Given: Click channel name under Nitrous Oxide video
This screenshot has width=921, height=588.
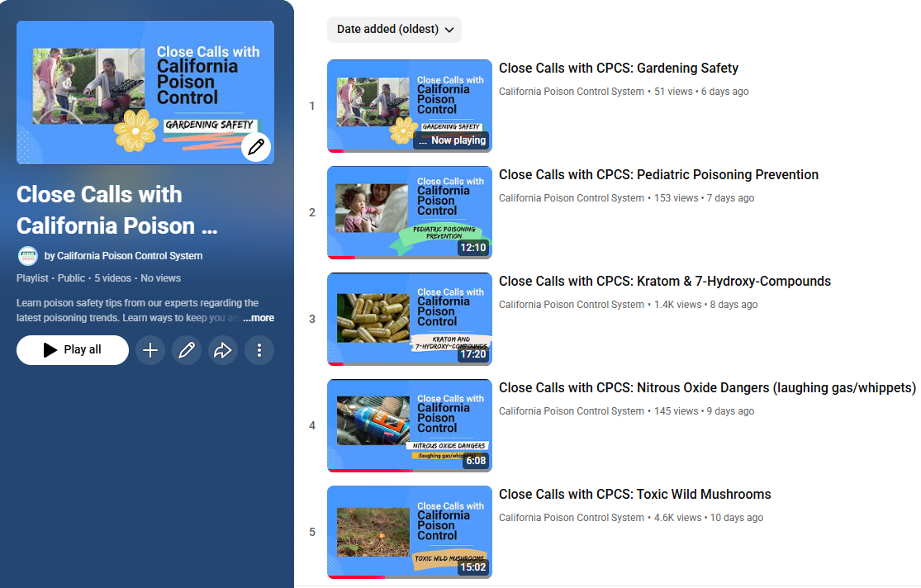Looking at the screenshot, I should coord(572,411).
